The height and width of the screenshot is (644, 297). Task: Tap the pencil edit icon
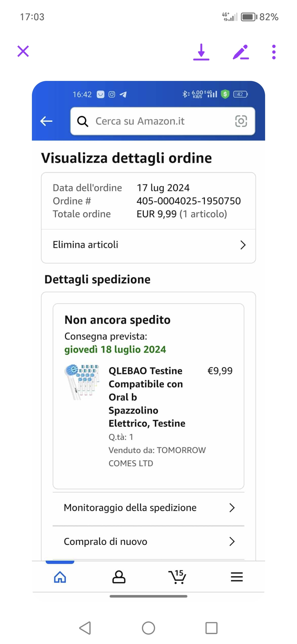point(241,52)
